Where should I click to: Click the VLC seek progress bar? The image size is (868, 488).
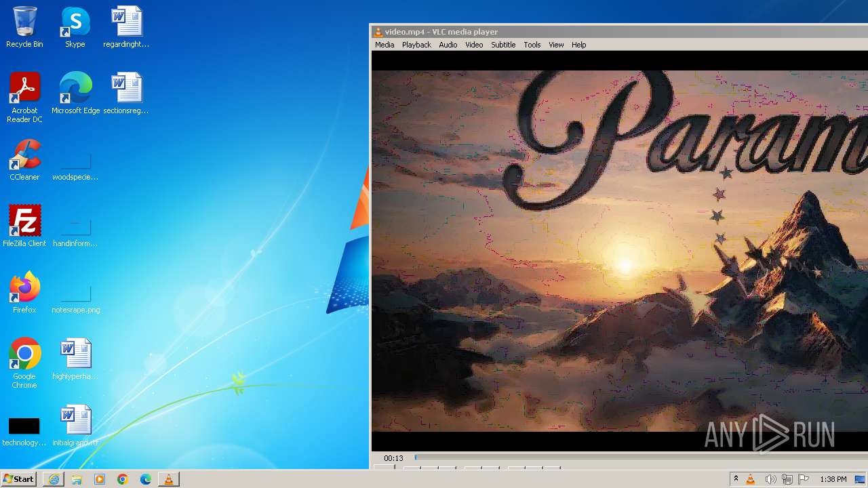pos(641,458)
